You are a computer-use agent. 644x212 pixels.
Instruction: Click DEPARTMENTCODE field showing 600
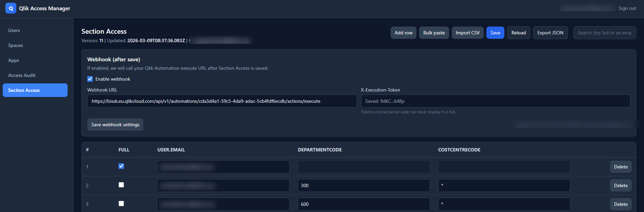(364, 204)
